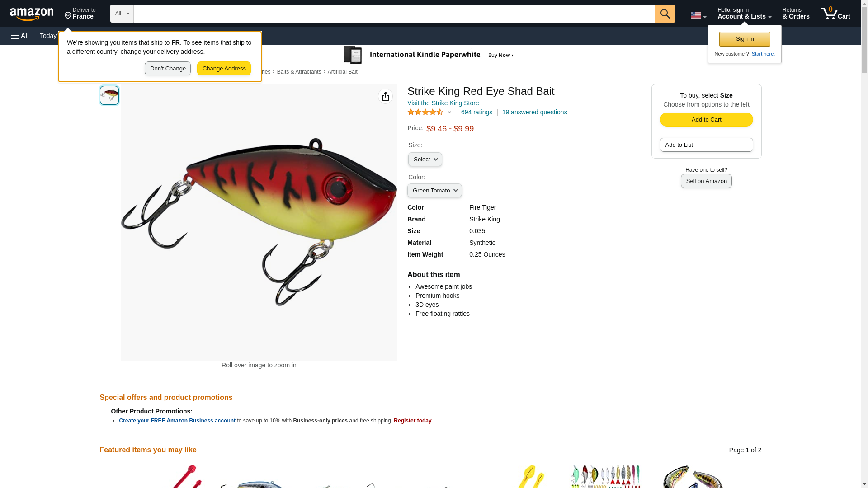The width and height of the screenshot is (868, 488).
Task: Click the search magnifier button
Action: [x=665, y=14]
